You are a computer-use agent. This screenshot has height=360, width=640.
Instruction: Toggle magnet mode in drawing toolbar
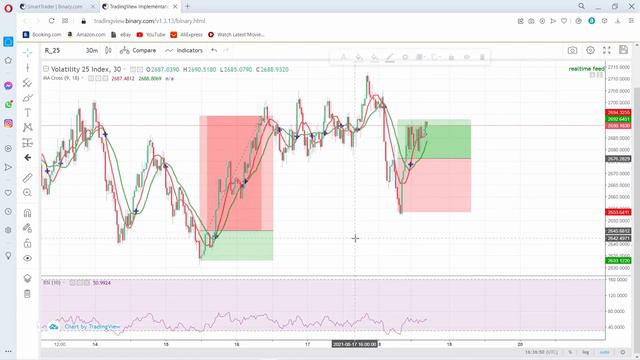click(x=27, y=213)
